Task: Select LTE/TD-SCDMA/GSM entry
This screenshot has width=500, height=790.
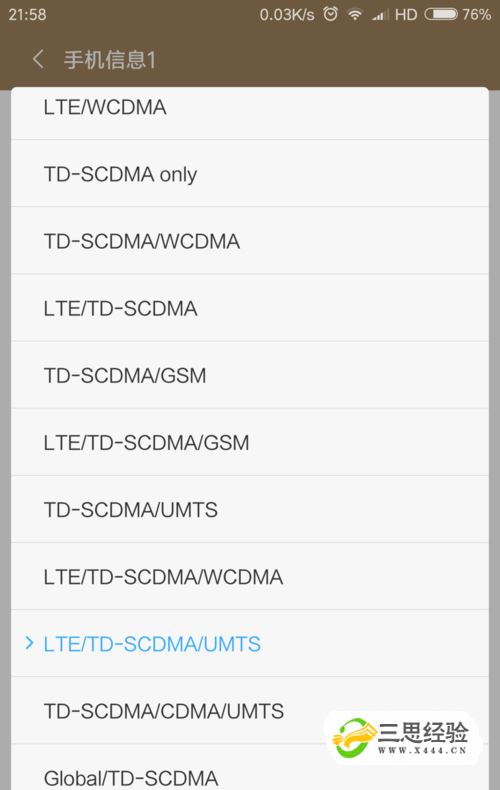Action: click(250, 442)
